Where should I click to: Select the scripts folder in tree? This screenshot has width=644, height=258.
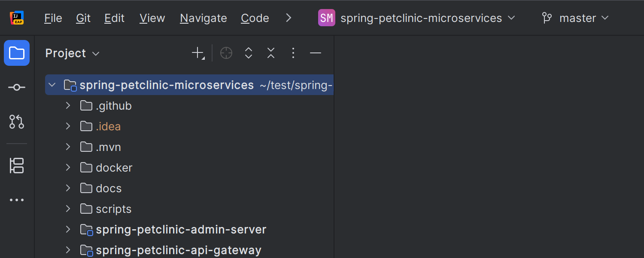[x=113, y=209]
